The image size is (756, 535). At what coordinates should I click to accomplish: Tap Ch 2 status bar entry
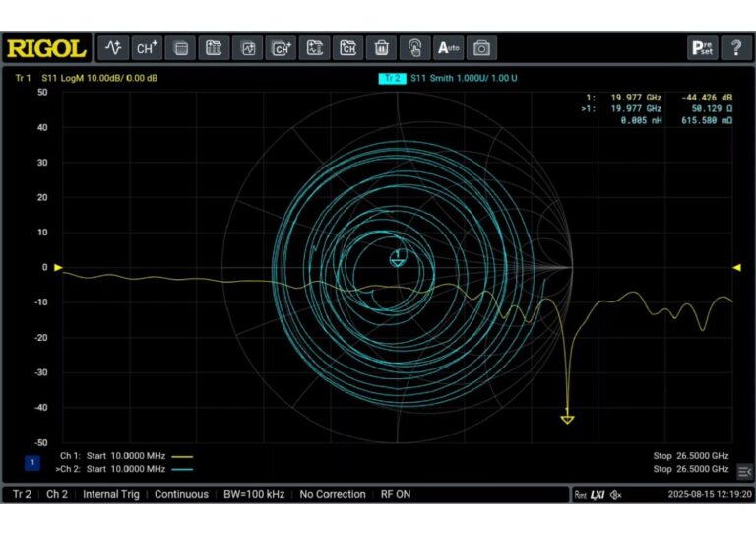57,494
